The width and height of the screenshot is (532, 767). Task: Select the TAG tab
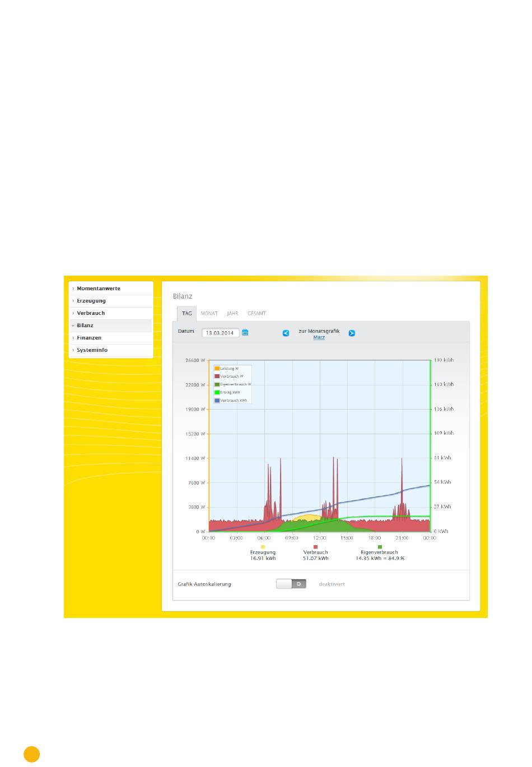point(186,314)
